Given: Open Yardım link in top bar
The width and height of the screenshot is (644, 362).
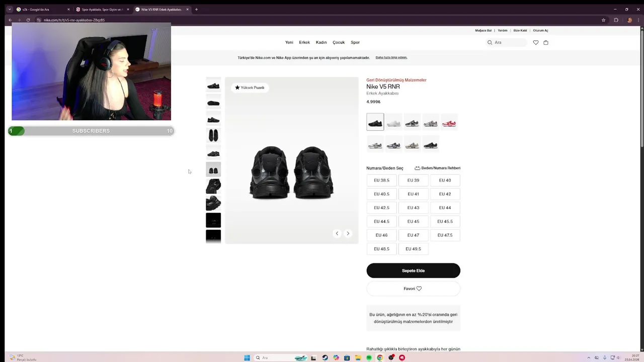Looking at the screenshot, I should point(503,31).
